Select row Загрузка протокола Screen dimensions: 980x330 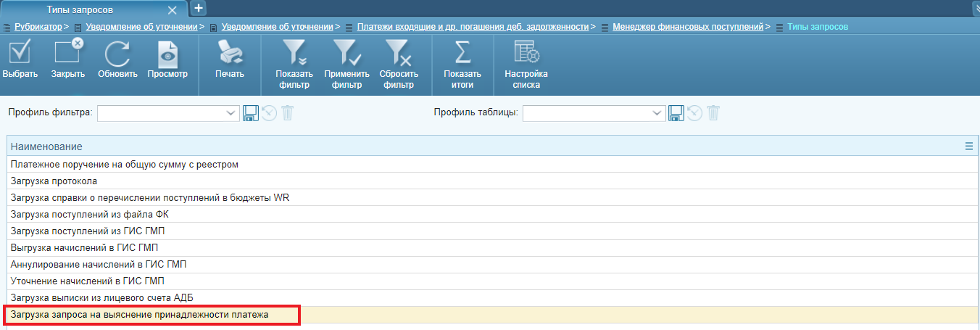point(54,181)
